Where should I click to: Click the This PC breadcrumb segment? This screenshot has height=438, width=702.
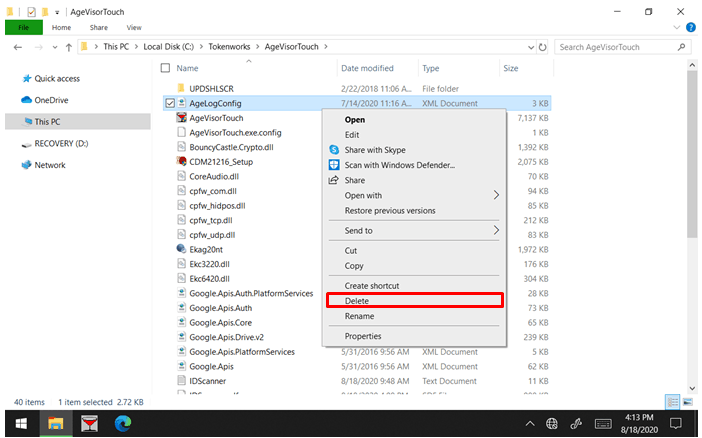(116, 47)
